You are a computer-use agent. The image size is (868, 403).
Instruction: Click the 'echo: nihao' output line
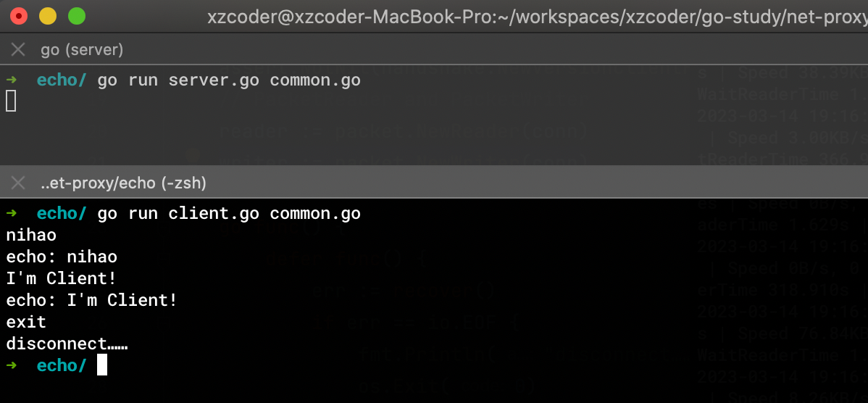point(62,257)
